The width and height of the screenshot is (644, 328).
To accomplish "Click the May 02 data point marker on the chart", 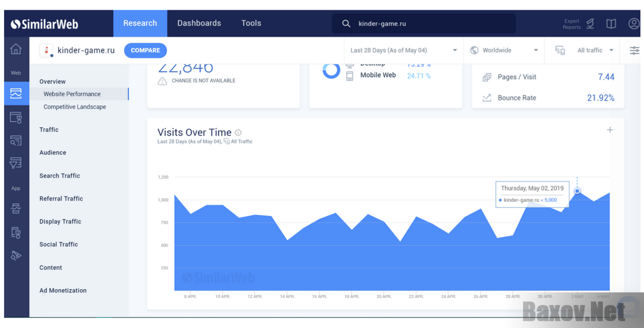I will [x=577, y=191].
